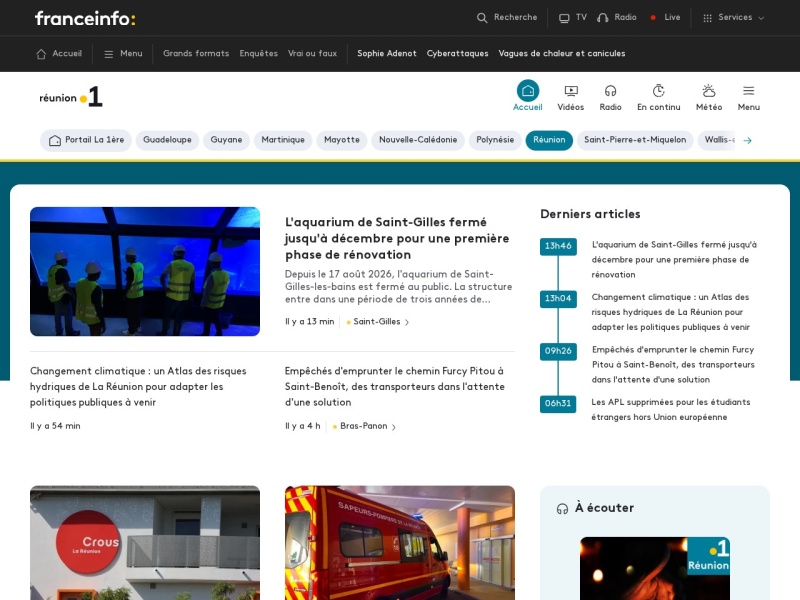Screen dimensions: 800x600
Task: Open the 13h46 aquarium entry in Derniers articles
Action: (x=674, y=260)
